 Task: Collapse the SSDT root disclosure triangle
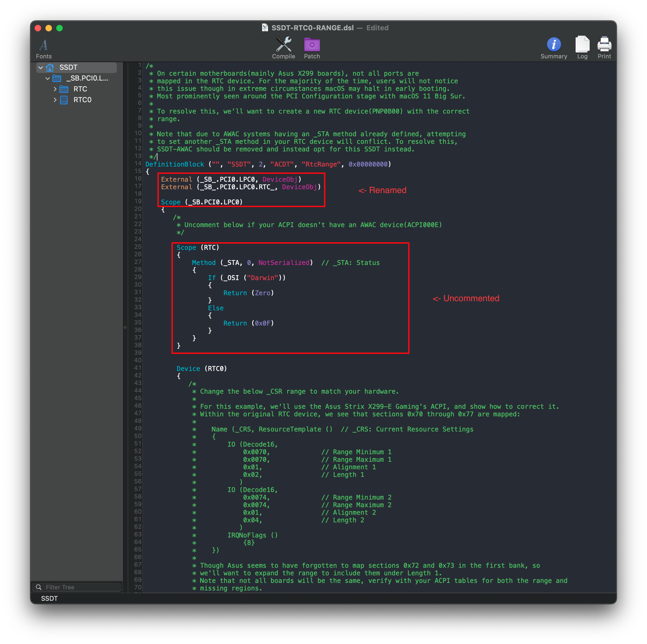(41, 67)
